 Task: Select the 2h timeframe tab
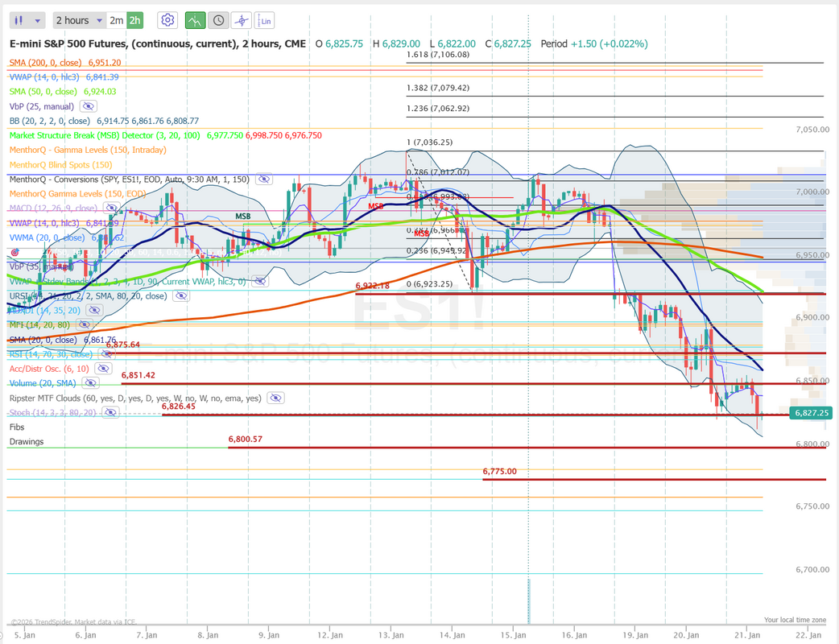click(x=136, y=20)
